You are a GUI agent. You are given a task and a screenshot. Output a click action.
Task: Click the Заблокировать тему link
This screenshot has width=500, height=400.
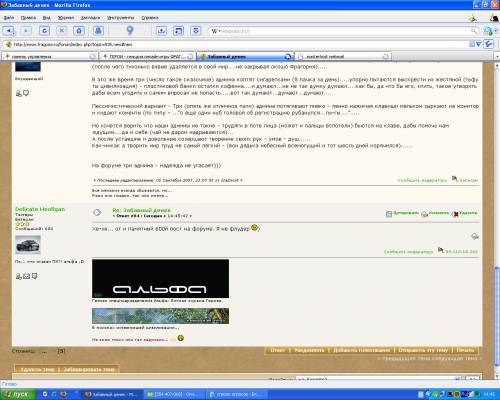point(89,369)
